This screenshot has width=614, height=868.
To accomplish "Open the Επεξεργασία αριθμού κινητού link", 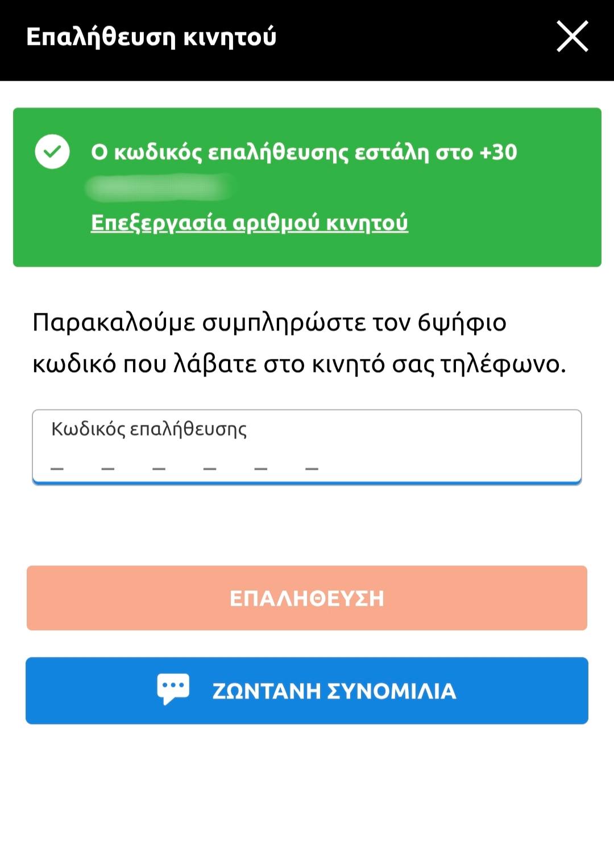I will [x=249, y=222].
